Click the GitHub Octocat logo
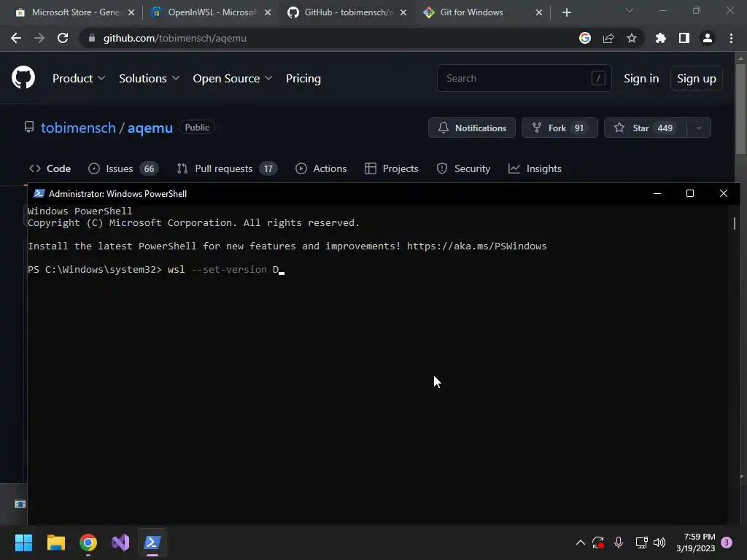The width and height of the screenshot is (747, 560). pos(23,77)
